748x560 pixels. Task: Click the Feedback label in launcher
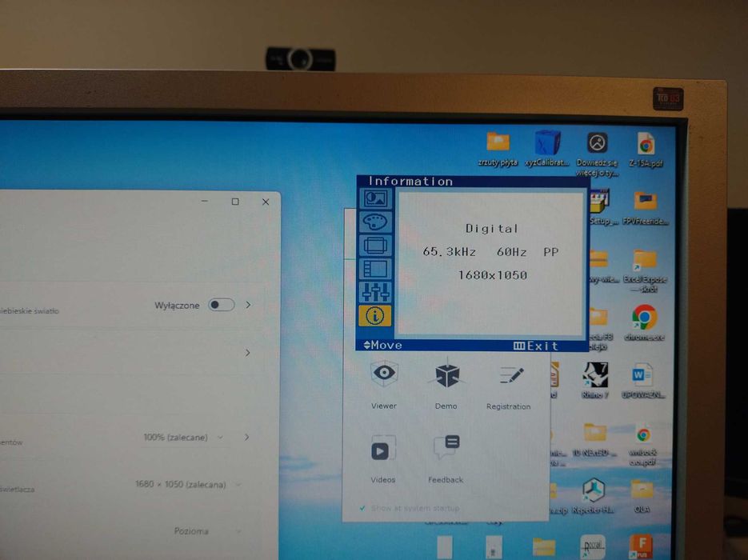[446, 480]
